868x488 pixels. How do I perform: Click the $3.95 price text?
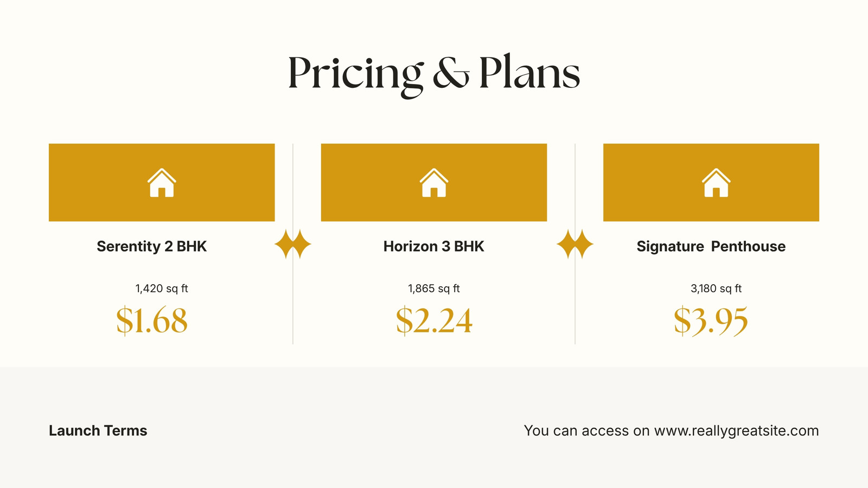point(711,320)
